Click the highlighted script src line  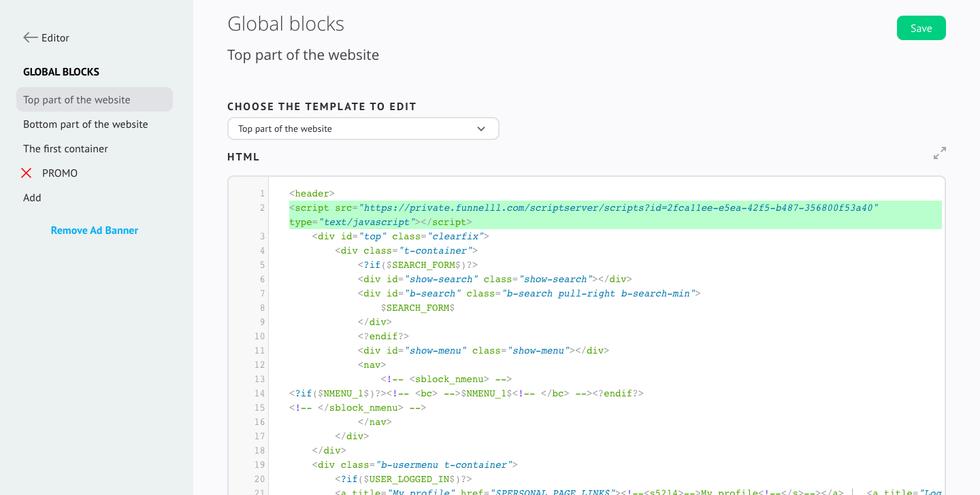point(584,207)
